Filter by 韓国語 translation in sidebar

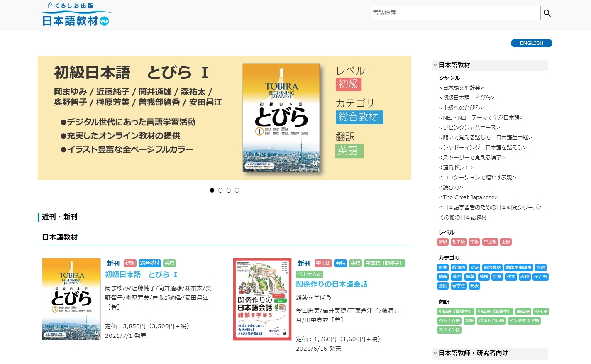click(523, 312)
